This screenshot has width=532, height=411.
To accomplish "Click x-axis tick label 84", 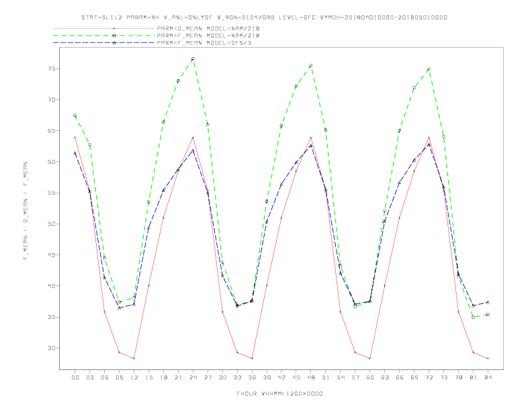I will point(488,377).
